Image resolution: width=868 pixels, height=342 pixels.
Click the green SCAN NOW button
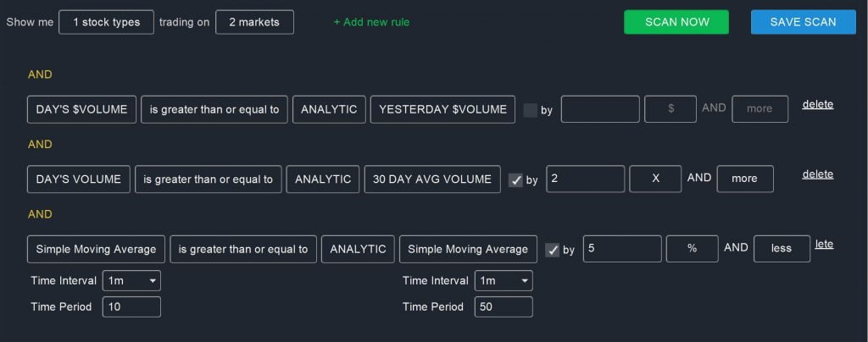[676, 22]
